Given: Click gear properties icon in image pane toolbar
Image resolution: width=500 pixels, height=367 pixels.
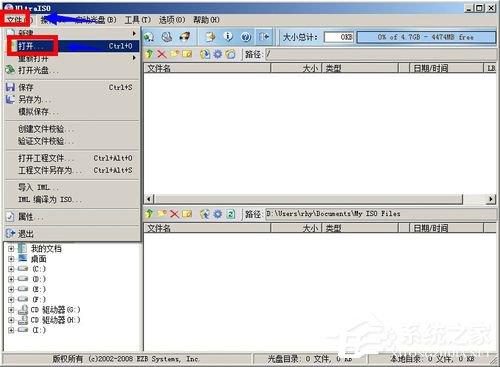Looking at the screenshot, I should click(218, 54).
